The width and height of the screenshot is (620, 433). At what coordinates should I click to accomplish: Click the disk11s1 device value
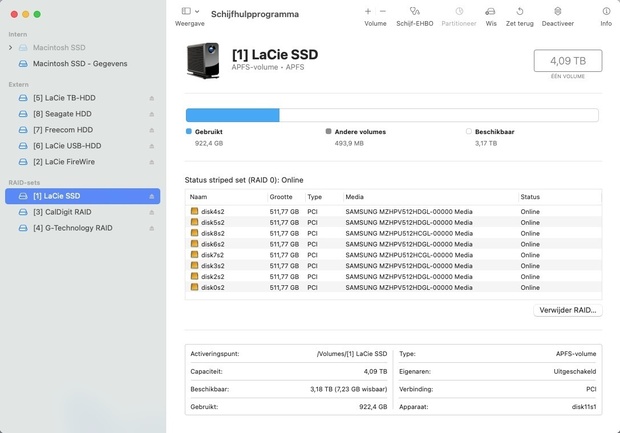[584, 407]
